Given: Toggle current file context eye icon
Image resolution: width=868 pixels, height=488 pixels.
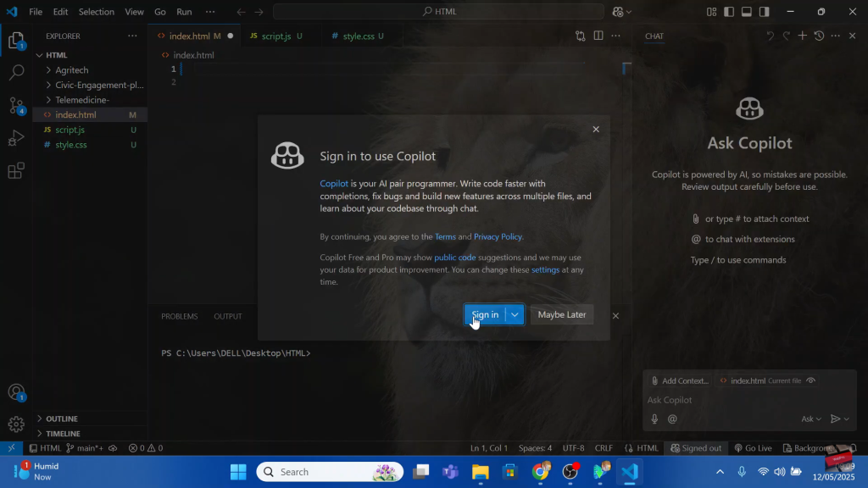Looking at the screenshot, I should pos(811,380).
